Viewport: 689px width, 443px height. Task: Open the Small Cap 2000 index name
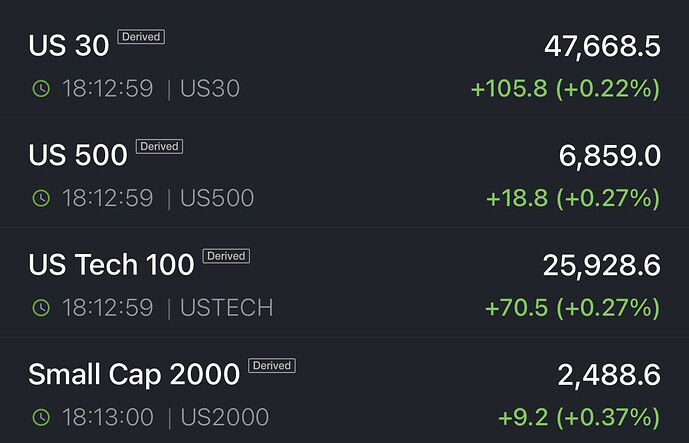134,375
